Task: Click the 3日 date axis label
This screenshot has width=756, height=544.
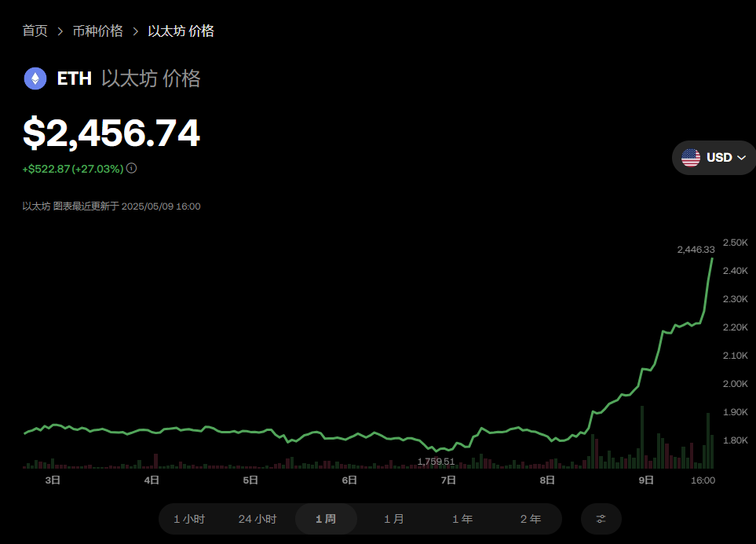Action: [x=53, y=480]
